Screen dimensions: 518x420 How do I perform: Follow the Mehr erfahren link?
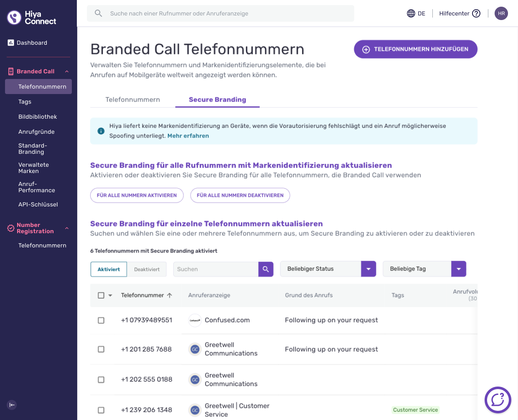tap(188, 136)
